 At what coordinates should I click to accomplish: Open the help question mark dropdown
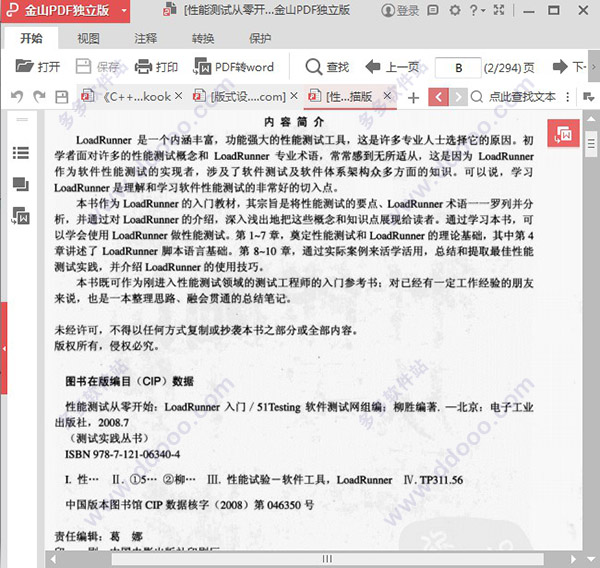(477, 10)
